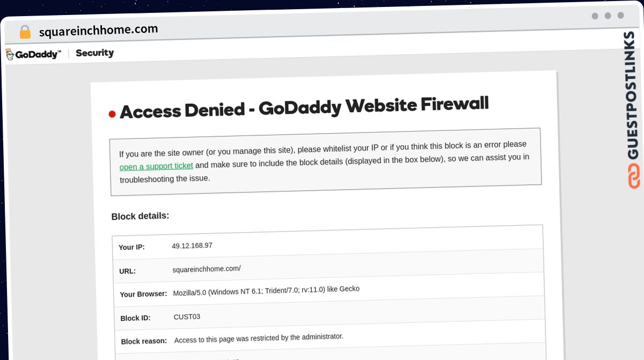Image resolution: width=644 pixels, height=360 pixels.
Task: Click the last gray window dot
Action: coord(620,16)
